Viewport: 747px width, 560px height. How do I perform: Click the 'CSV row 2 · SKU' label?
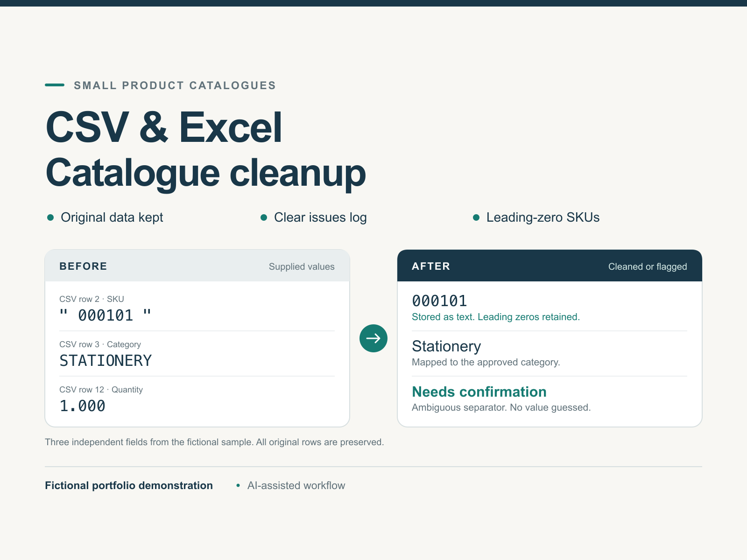pyautogui.click(x=92, y=299)
